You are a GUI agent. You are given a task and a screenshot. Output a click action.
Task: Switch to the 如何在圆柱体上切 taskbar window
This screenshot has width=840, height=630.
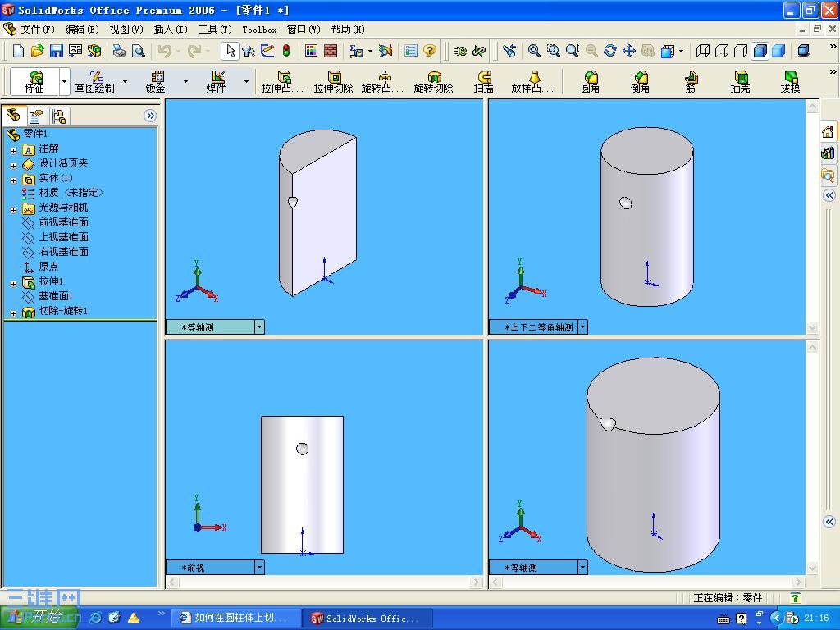coord(235,618)
